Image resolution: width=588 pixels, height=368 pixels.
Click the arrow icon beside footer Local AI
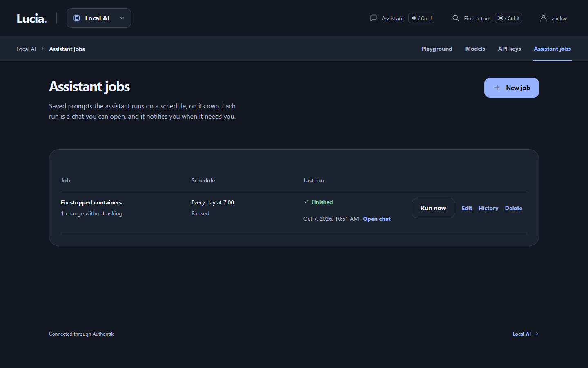pyautogui.click(x=536, y=334)
